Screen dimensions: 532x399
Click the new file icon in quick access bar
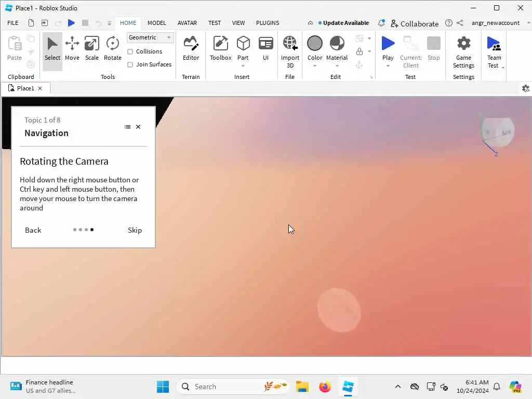31,23
